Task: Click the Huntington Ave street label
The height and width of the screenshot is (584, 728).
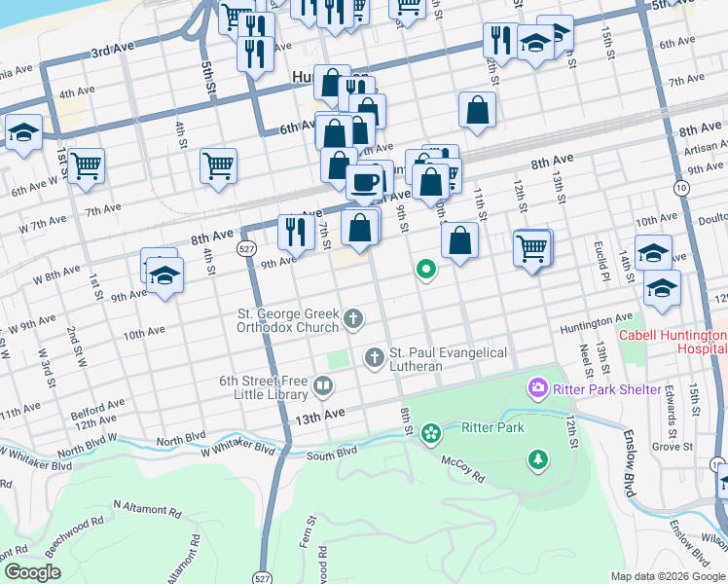Action: point(597,322)
